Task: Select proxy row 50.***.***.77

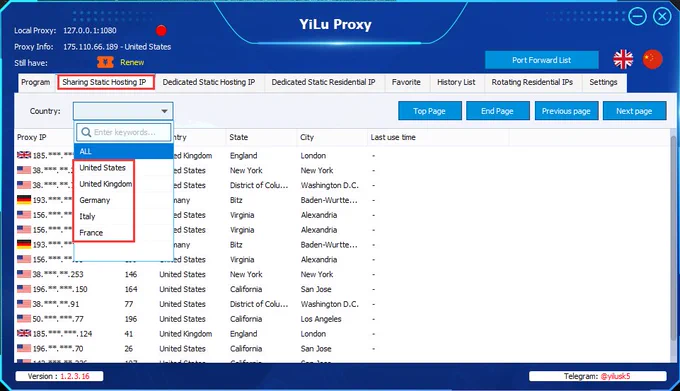Action: point(343,319)
